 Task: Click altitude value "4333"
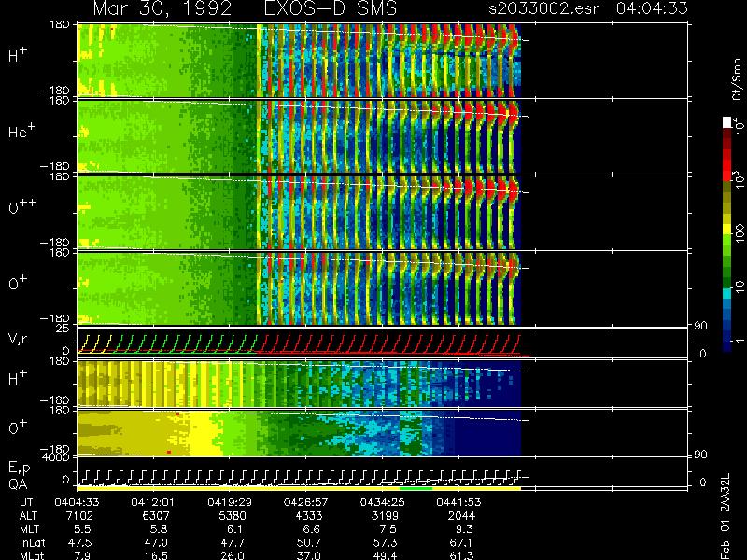310,516
